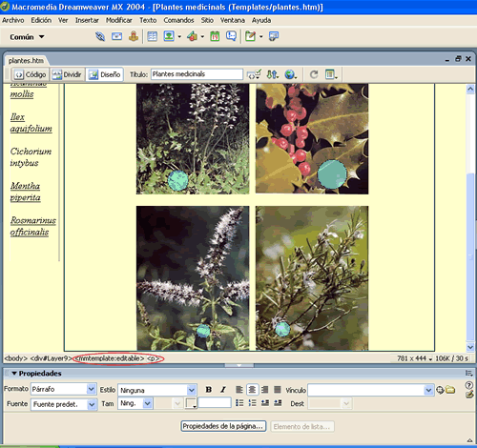Viewport: 477px width, 448px height.
Task: Click the Cichorium intybus text
Action: tap(31, 157)
